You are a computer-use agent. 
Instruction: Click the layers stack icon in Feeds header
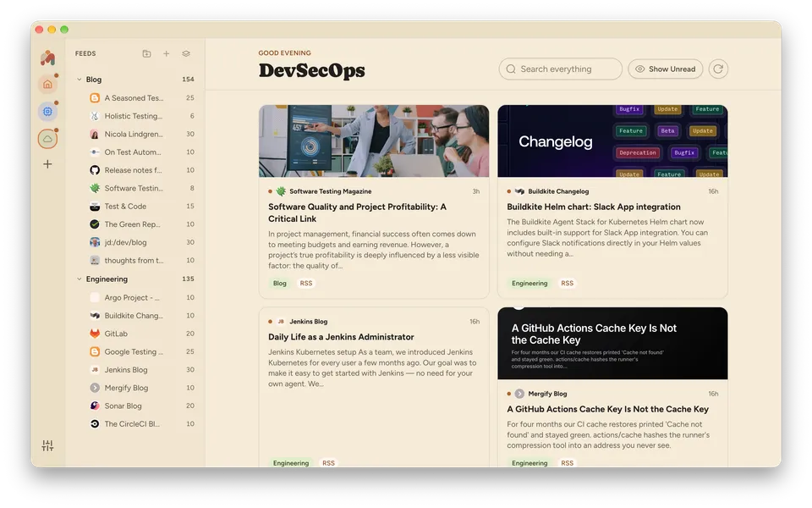point(186,53)
